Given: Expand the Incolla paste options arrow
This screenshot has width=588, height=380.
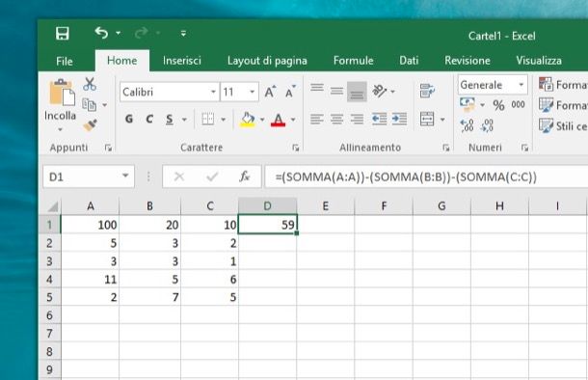Looking at the screenshot, I should (x=60, y=129).
